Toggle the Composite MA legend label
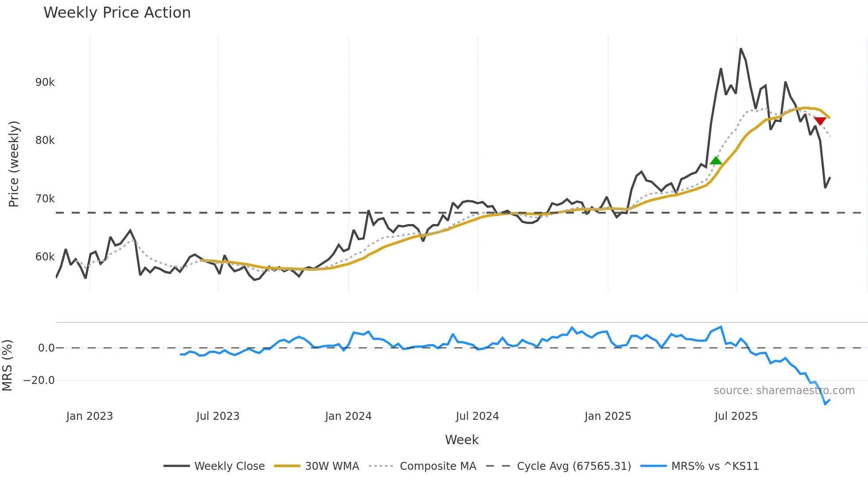868x488 pixels. click(x=438, y=466)
